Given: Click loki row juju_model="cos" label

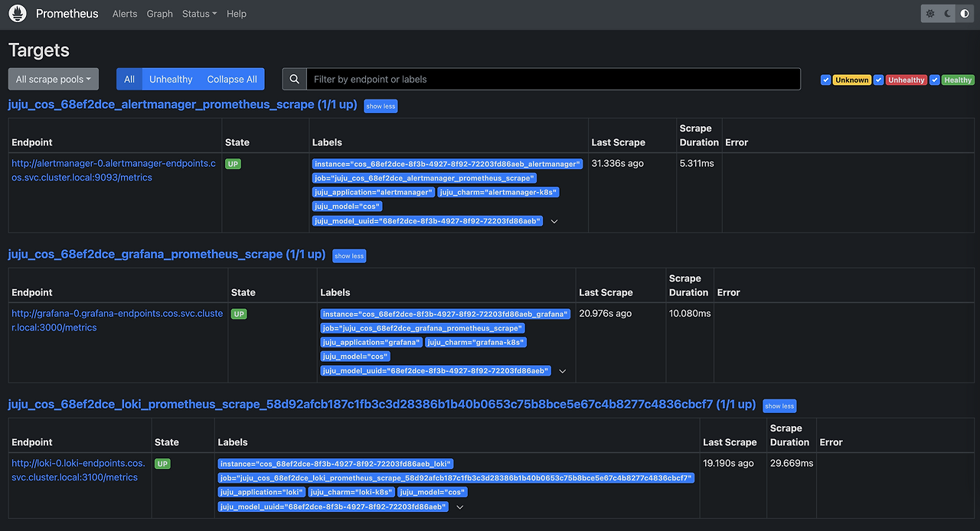Looking at the screenshot, I should [433, 493].
